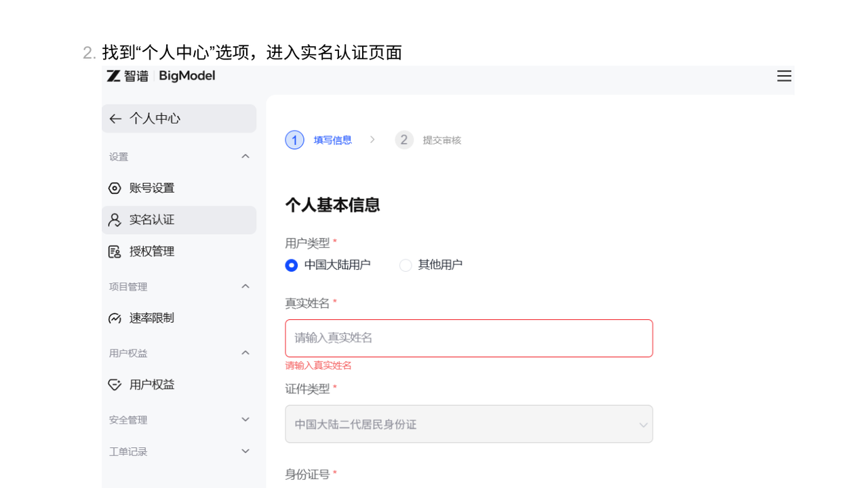Viewport: 868px width, 488px height.
Task: Click the 请输入真实姓名 input field
Action: click(x=469, y=338)
